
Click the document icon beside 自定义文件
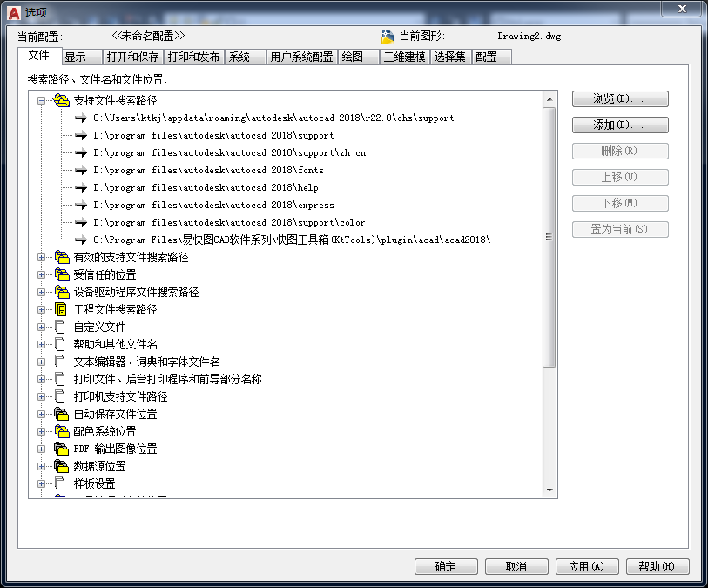tap(60, 327)
